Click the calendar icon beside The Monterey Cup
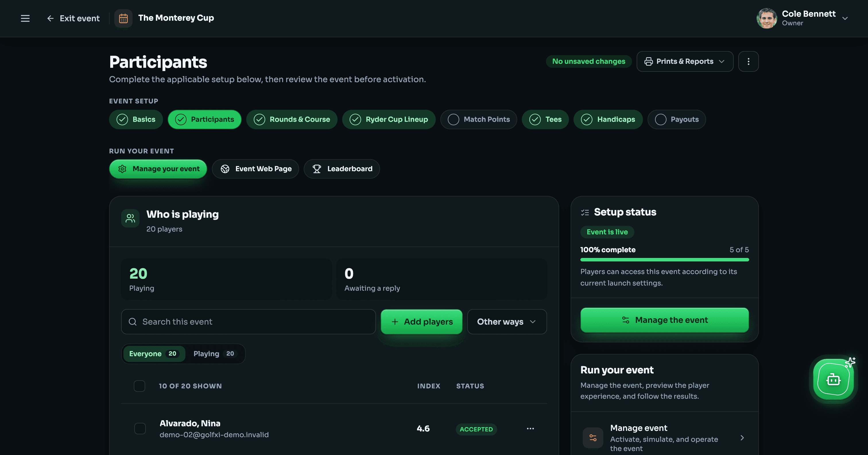 [x=123, y=18]
